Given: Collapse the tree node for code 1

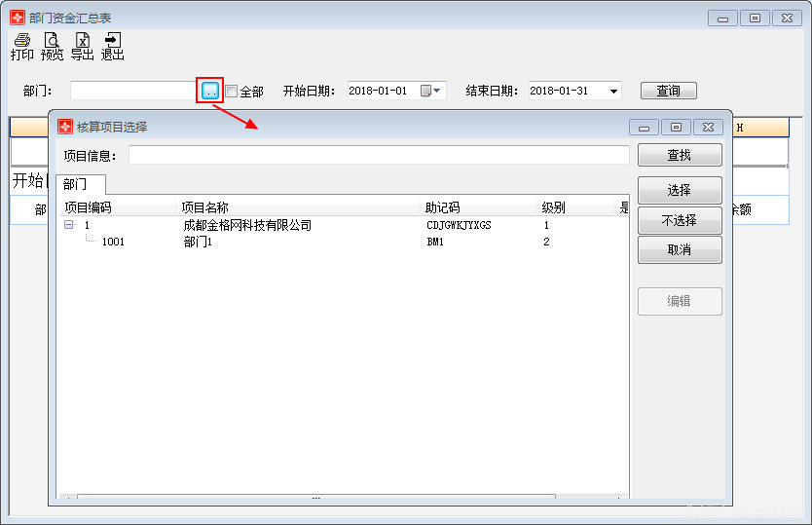Looking at the screenshot, I should tap(68, 224).
